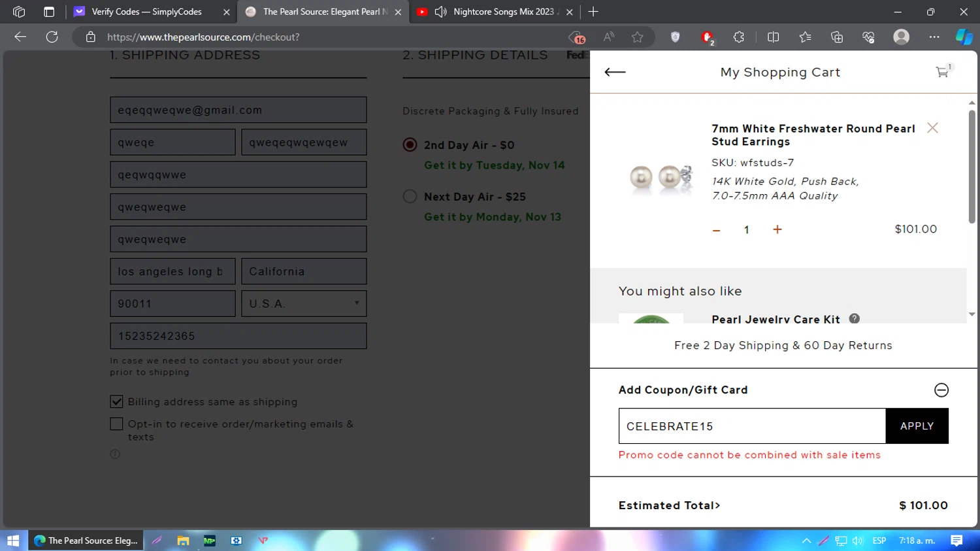Show hidden system tray icons
980x551 pixels.
click(806, 541)
